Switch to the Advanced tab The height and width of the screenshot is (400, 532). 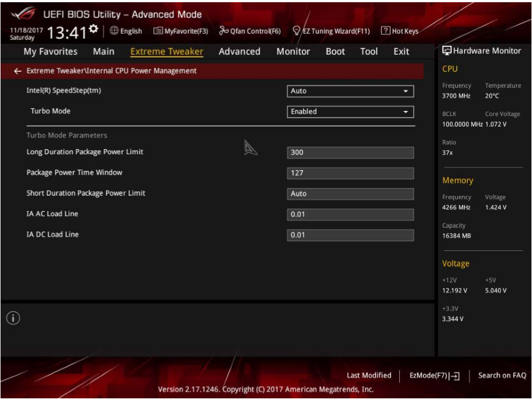click(239, 51)
